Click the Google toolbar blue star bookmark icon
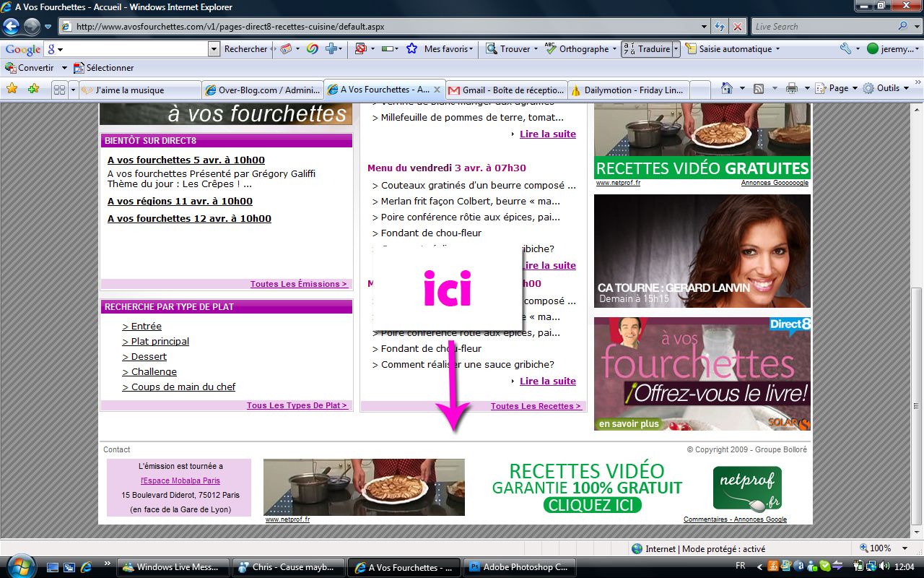Image resolution: width=924 pixels, height=578 pixels. 411,48
